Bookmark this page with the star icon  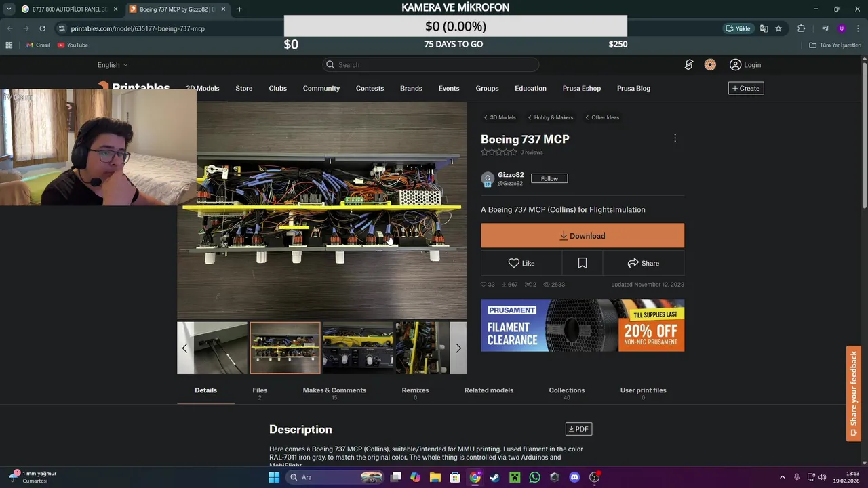(x=778, y=28)
